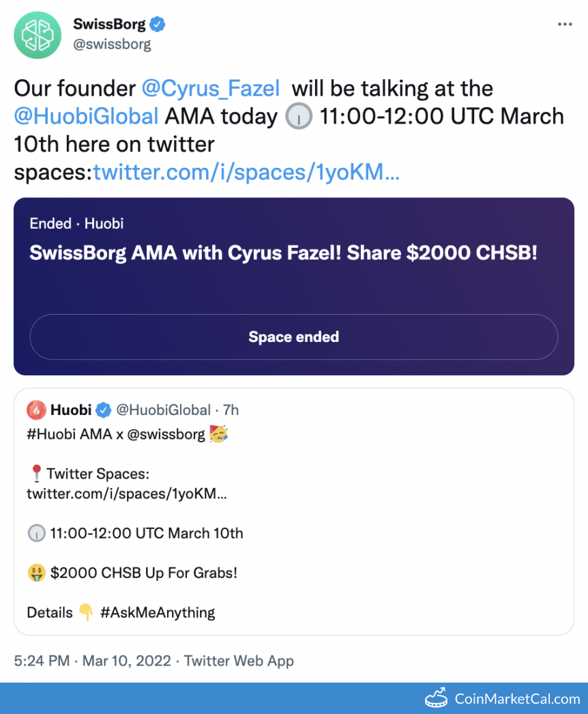Open the @HuobiGlobal mention in tweet
588x714 pixels.
click(86, 116)
